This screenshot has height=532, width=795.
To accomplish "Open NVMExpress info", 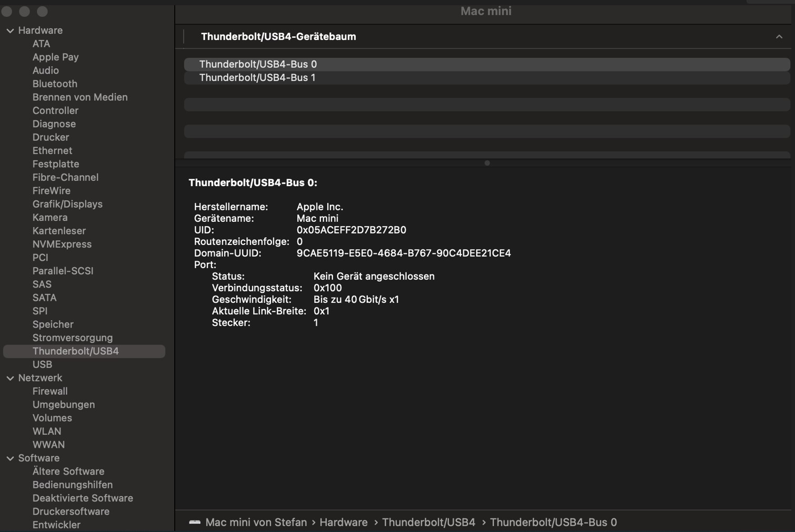I will 62,244.
